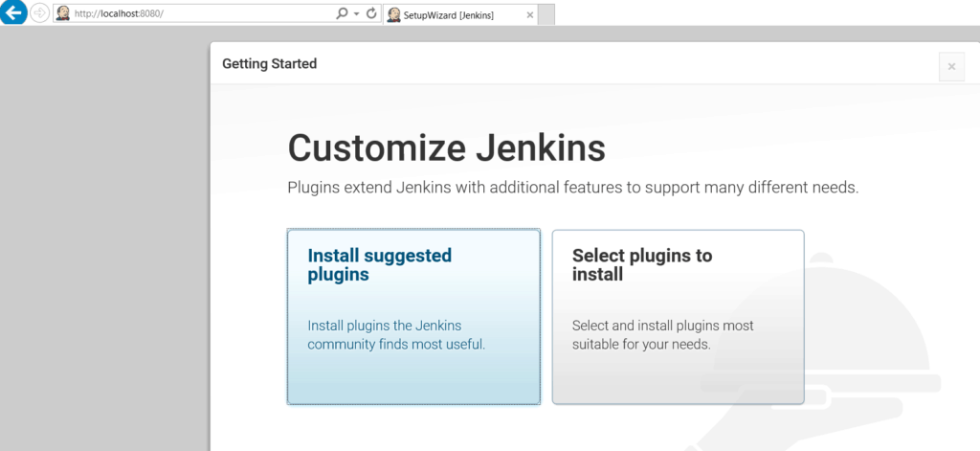This screenshot has height=451, width=980.
Task: Open a new blank browser tab
Action: point(546,15)
